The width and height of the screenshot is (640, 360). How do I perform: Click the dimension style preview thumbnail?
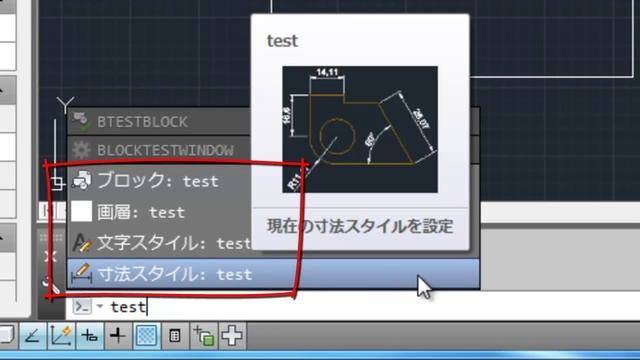point(360,129)
